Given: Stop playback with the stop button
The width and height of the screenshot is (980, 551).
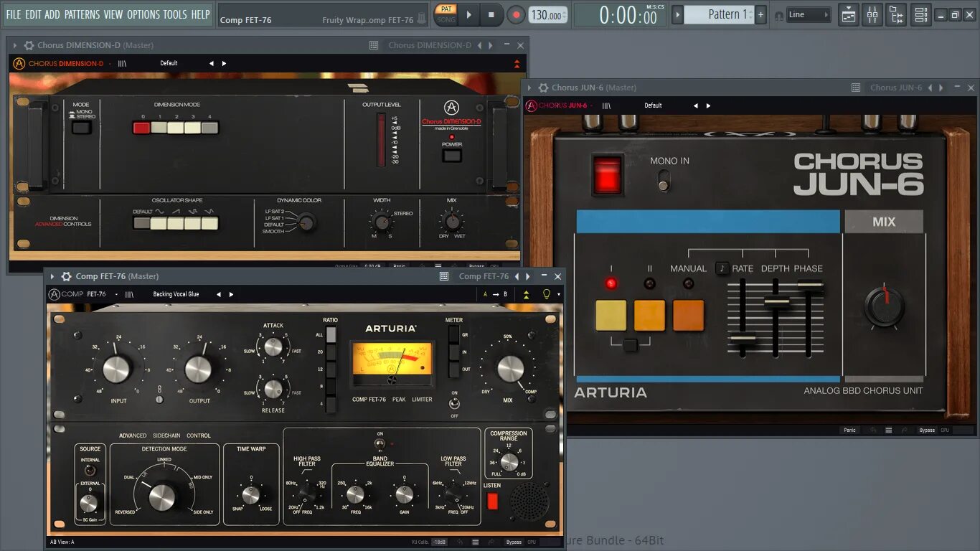Looking at the screenshot, I should (x=491, y=14).
